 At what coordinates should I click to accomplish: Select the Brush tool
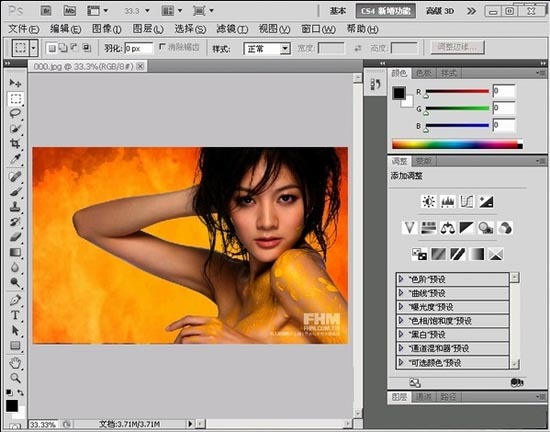[x=15, y=191]
